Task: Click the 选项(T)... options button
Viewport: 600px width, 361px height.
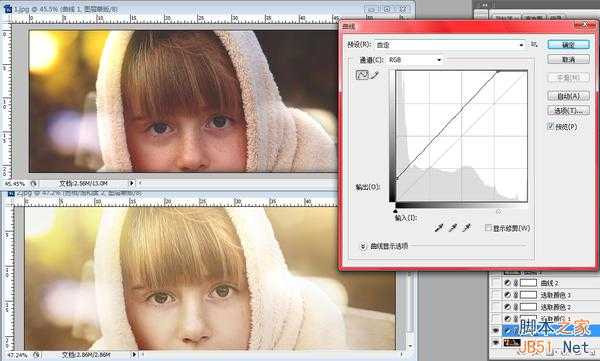Action: point(568,111)
